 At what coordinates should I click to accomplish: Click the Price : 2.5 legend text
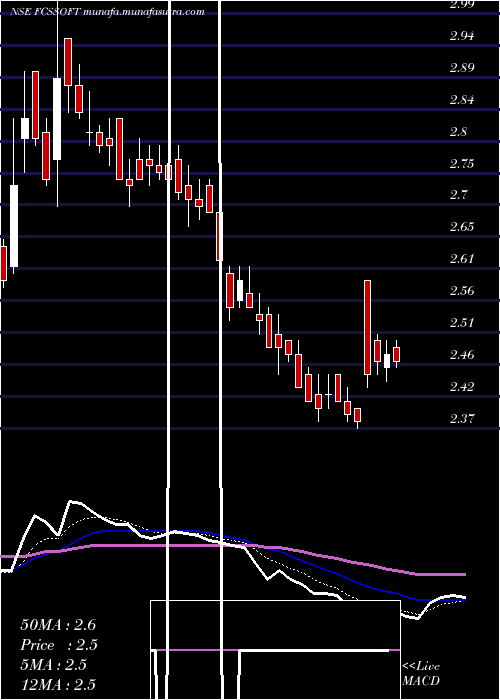coord(59,645)
